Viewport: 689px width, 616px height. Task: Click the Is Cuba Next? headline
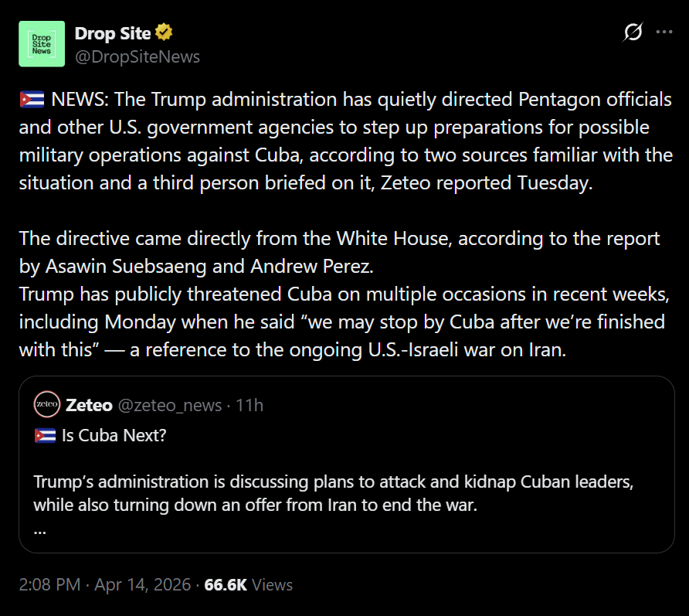[x=114, y=436]
